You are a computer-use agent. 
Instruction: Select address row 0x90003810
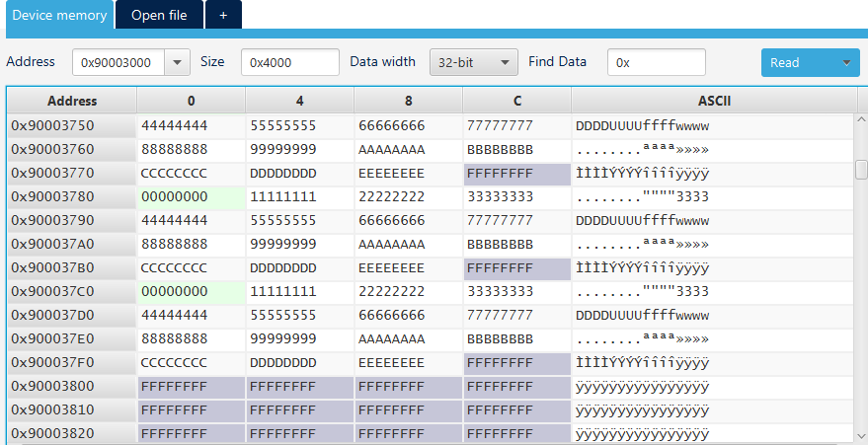[x=72, y=410]
